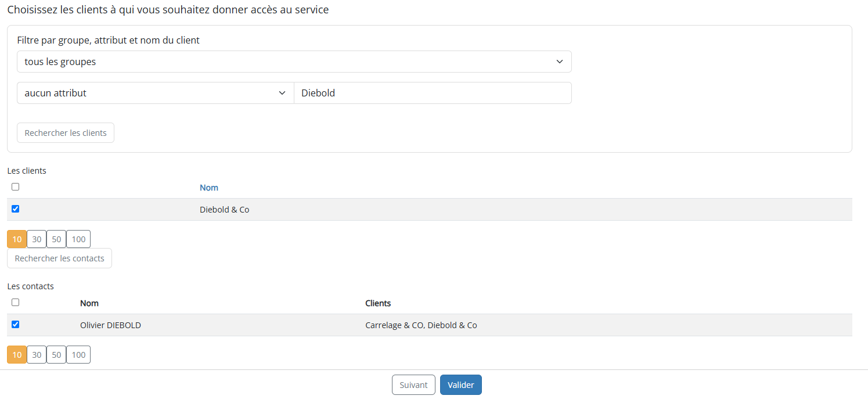Uncheck the 'Olivier DIEBOLD' contact checkbox
This screenshot has width=868, height=399.
click(16, 325)
